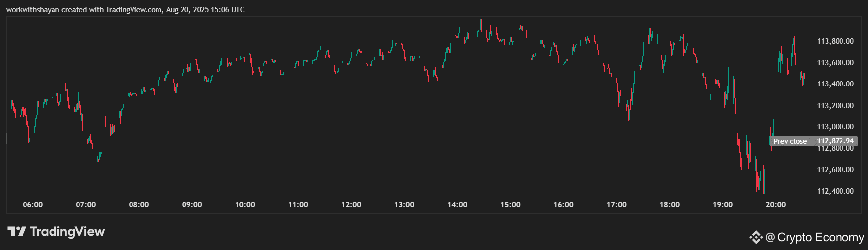
Task: Click the workwithshayan TradingView.com attribution text
Action: coord(126,10)
